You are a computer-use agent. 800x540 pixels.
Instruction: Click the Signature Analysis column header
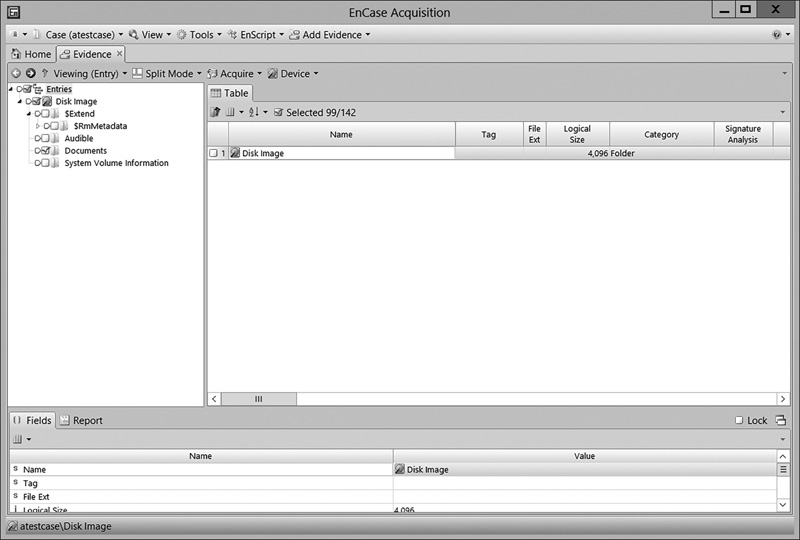coord(743,134)
